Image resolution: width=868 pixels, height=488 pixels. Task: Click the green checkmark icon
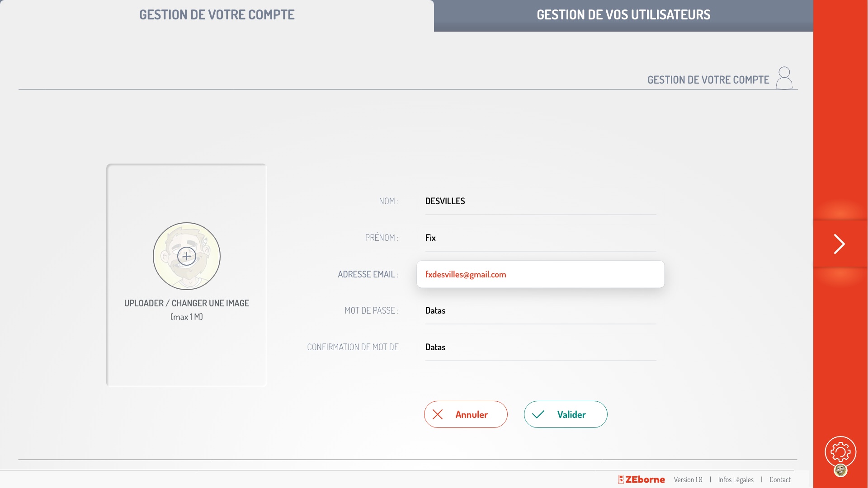pos(538,414)
